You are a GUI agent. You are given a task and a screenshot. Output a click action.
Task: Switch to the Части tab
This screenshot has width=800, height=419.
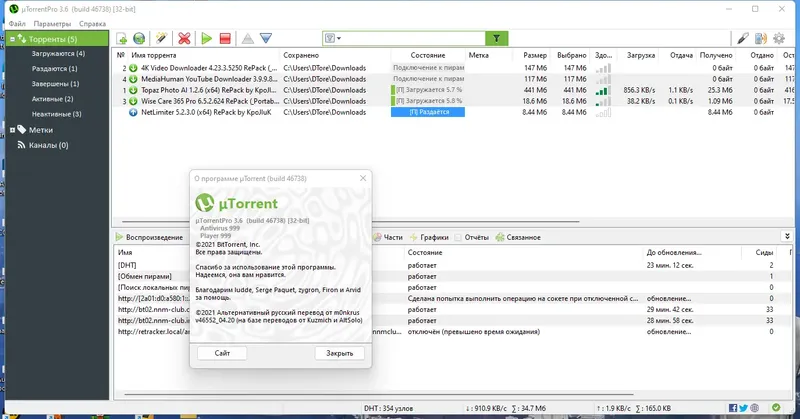[388, 237]
